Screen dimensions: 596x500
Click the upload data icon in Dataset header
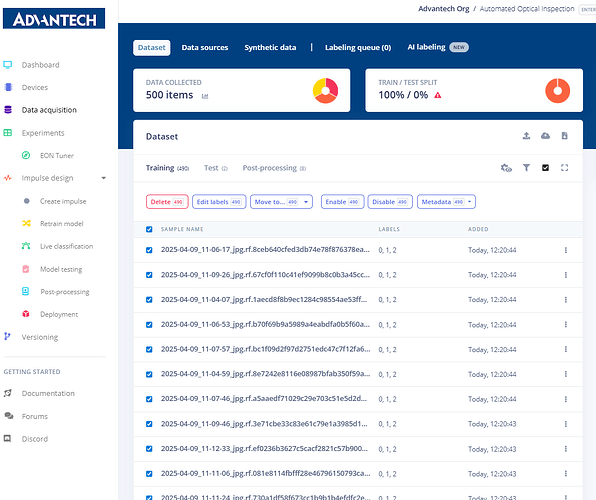[x=526, y=136]
